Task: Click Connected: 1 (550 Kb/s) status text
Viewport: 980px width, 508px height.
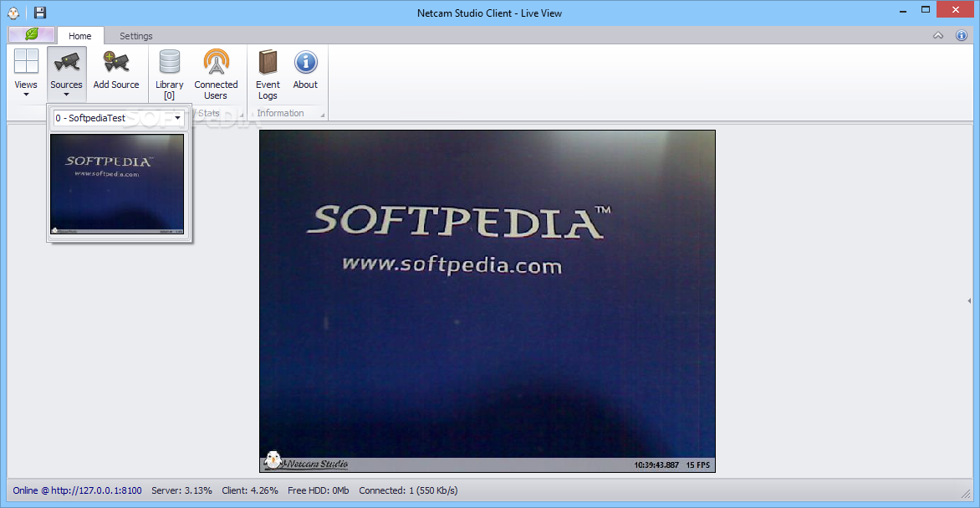Action: pyautogui.click(x=408, y=490)
